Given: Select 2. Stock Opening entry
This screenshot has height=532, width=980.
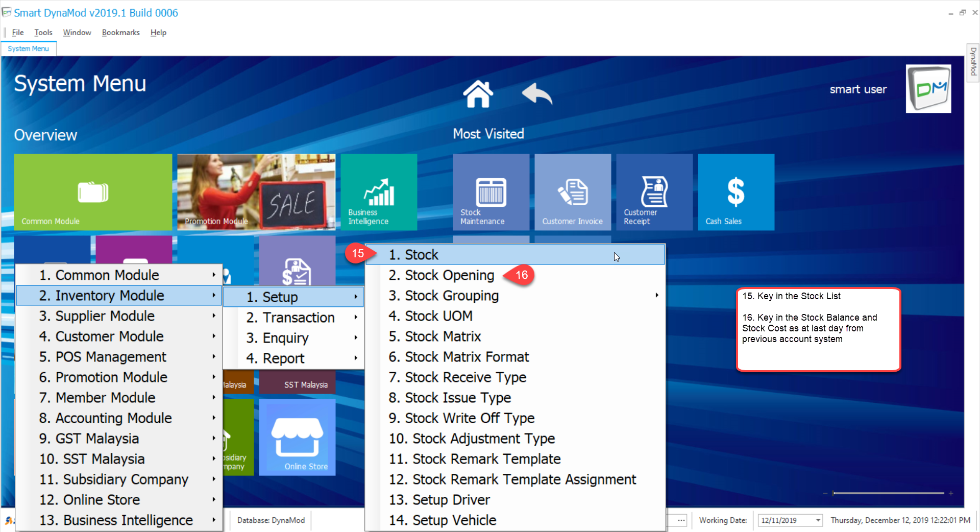Looking at the screenshot, I should click(516, 275).
